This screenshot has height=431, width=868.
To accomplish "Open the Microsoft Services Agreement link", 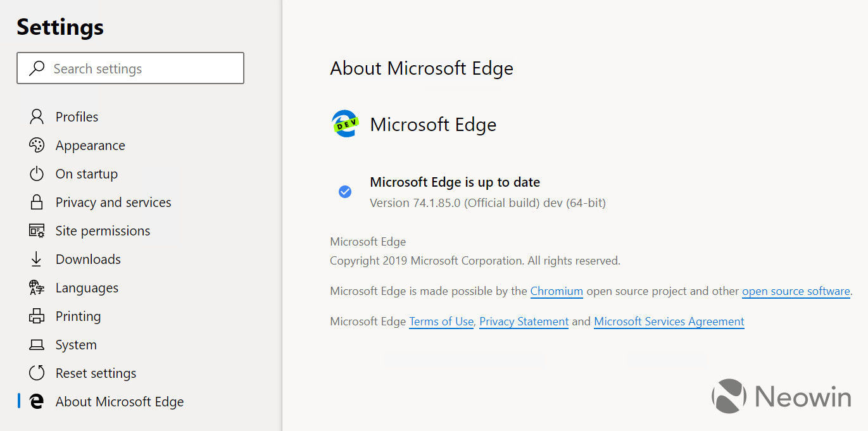I will (669, 321).
